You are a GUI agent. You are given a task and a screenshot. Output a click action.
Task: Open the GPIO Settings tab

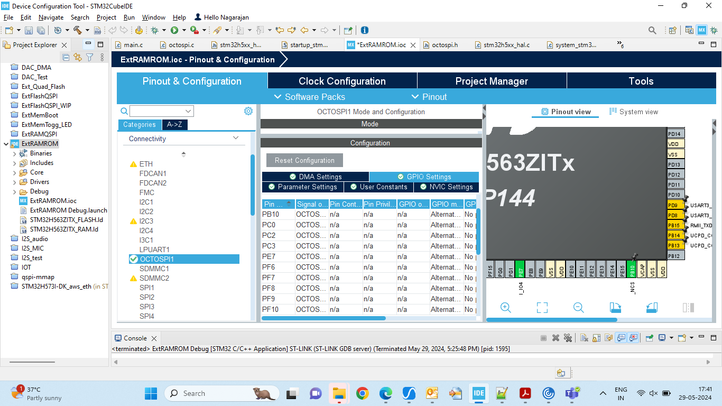[x=424, y=176]
